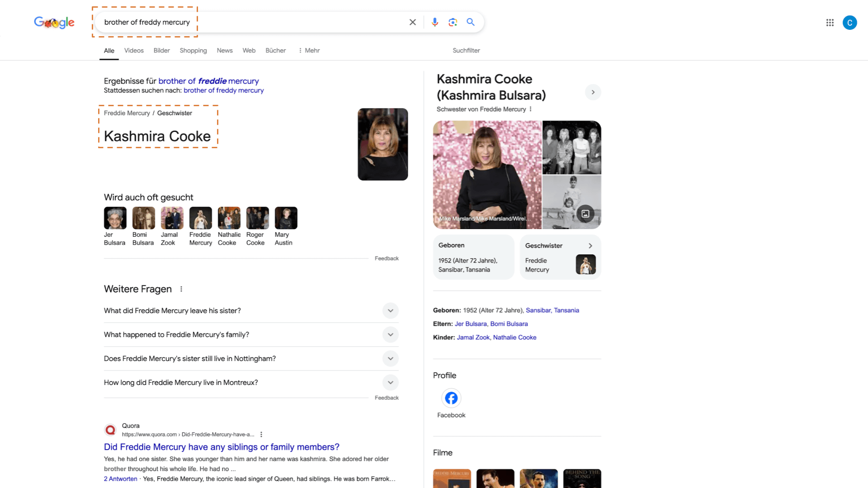Image resolution: width=868 pixels, height=488 pixels.
Task: Open the Mehr dropdown in search tabs
Action: [309, 51]
